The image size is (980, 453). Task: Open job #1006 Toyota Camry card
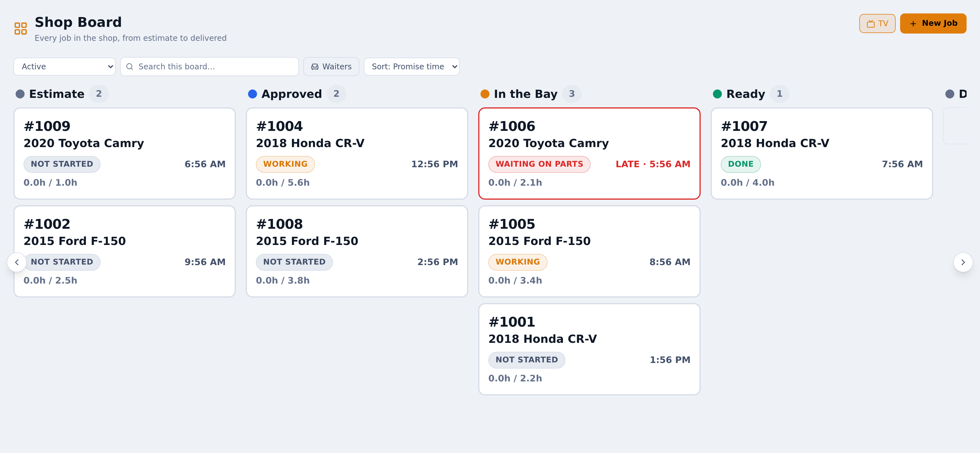coord(589,154)
